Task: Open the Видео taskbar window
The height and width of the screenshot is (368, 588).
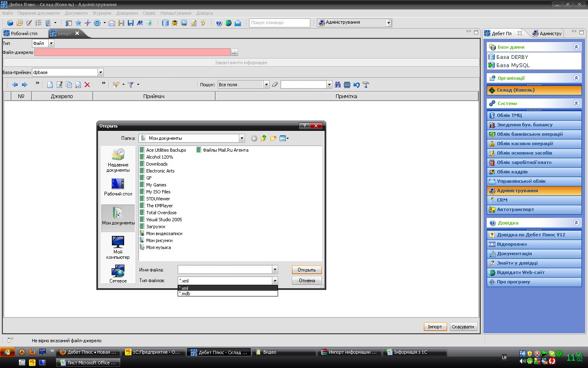Action: click(284, 352)
